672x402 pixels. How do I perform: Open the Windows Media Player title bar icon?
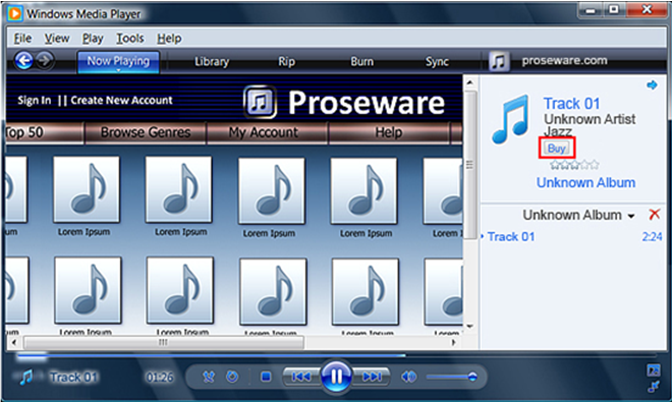15,14
